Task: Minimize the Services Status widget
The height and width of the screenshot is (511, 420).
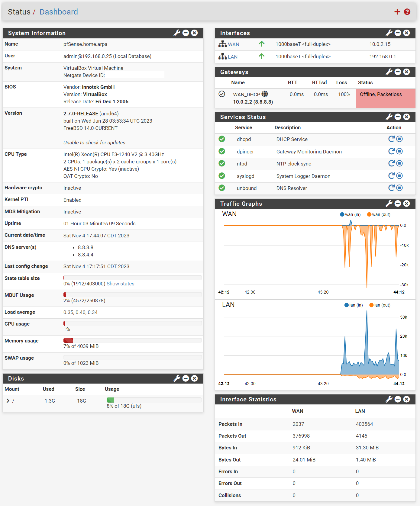Action: point(398,117)
